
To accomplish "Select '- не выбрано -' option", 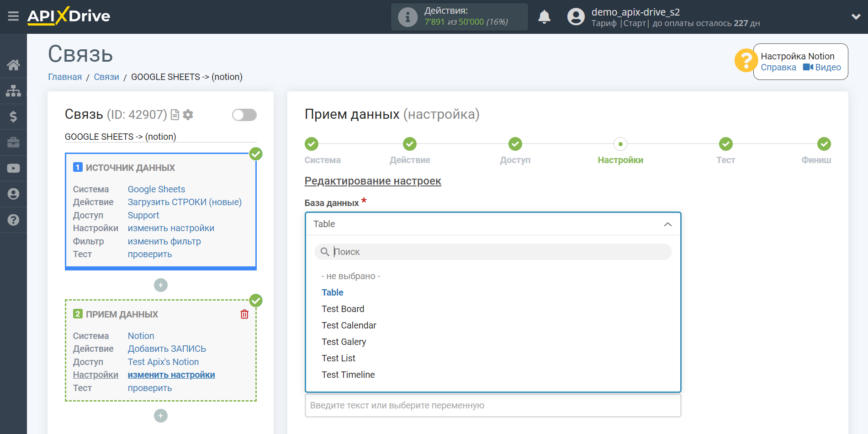I will click(351, 276).
